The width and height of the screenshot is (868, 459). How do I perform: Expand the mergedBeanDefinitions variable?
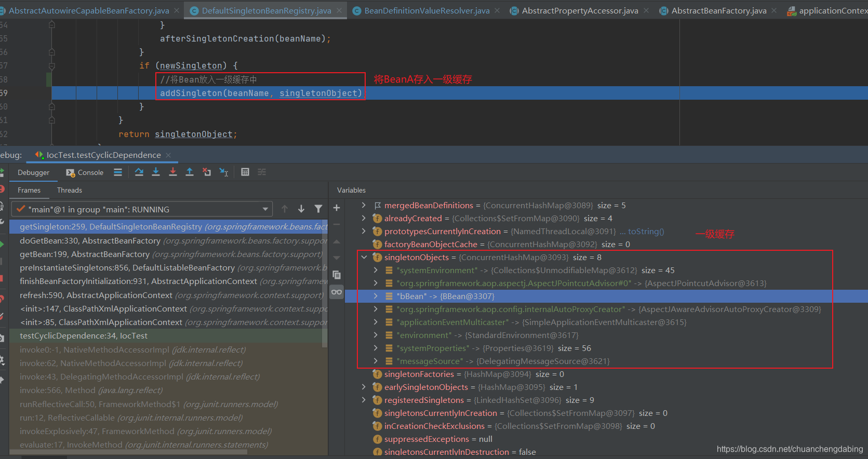point(364,205)
